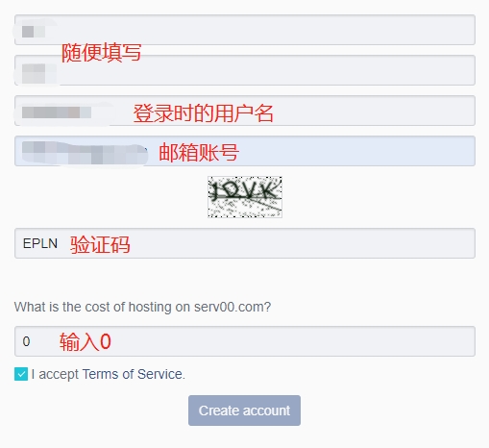
Task: Click the serv00.com hosting cost question text
Action: 142,307
